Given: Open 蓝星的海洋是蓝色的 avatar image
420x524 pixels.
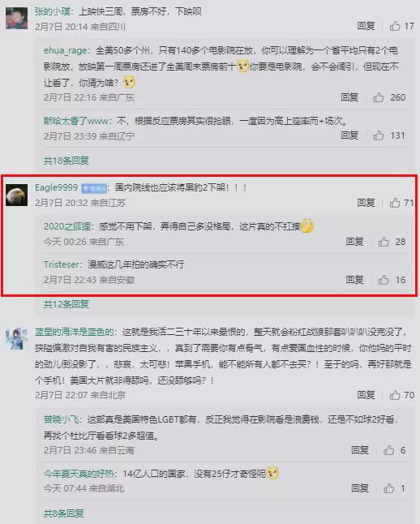Looking at the screenshot, I should 17,338.
